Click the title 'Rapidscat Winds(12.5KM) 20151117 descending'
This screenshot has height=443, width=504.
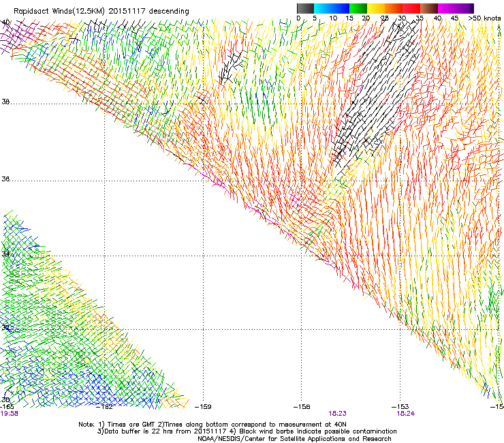point(101,12)
